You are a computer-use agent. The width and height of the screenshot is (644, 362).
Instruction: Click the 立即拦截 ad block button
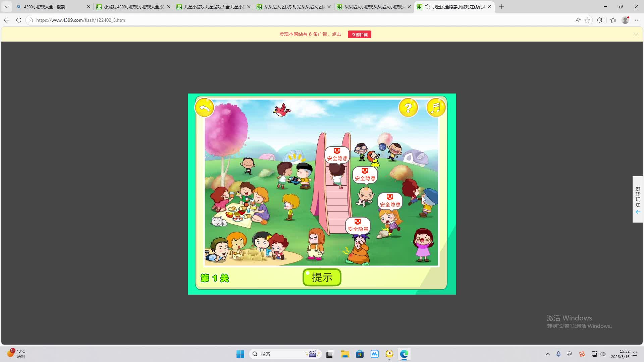359,35
